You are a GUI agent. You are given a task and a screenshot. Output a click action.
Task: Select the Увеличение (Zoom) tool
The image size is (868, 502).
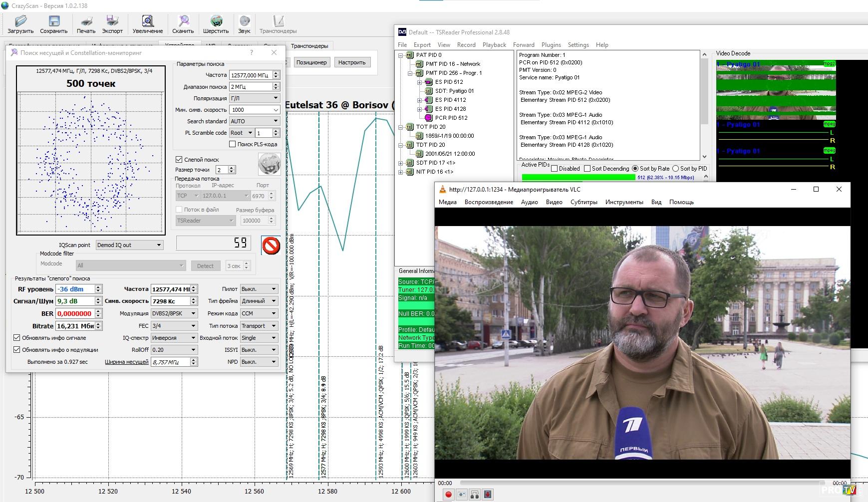tap(147, 24)
